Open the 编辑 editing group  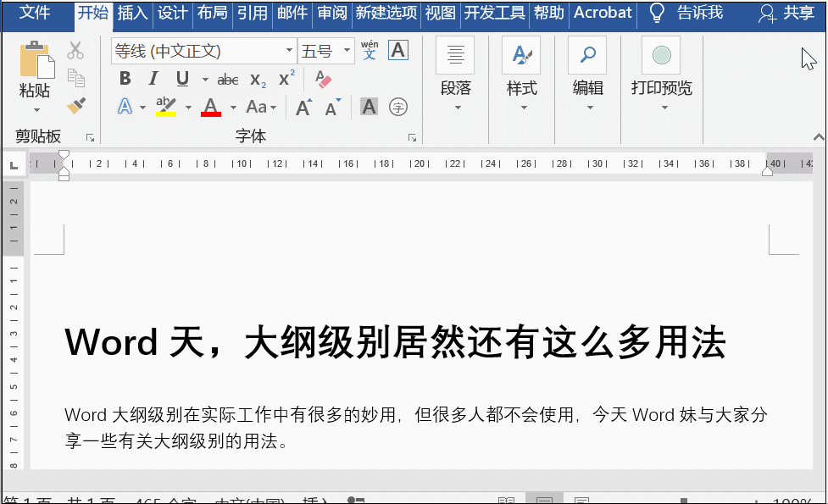(x=587, y=75)
